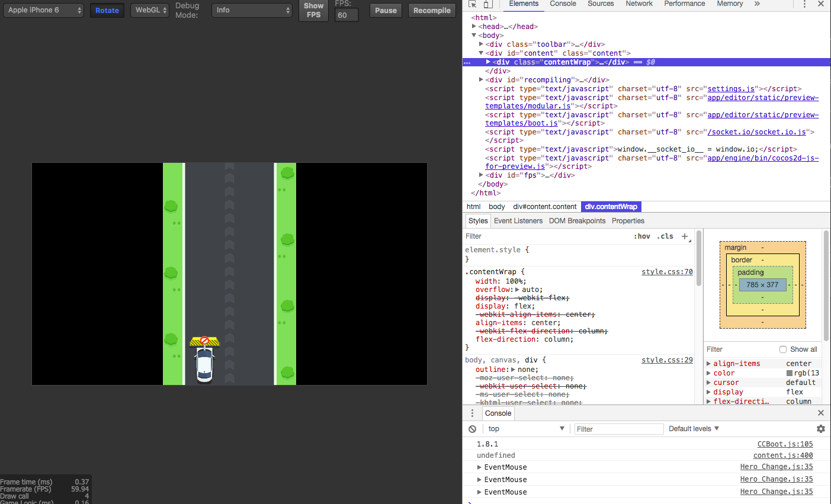This screenshot has width=831, height=504.
Task: Add a new style rule with the plus icon
Action: coord(685,236)
